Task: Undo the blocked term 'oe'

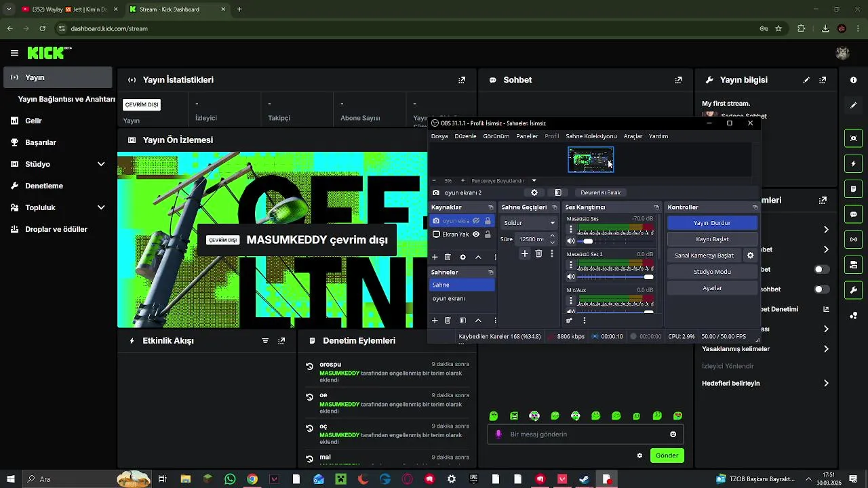Action: pos(309,397)
